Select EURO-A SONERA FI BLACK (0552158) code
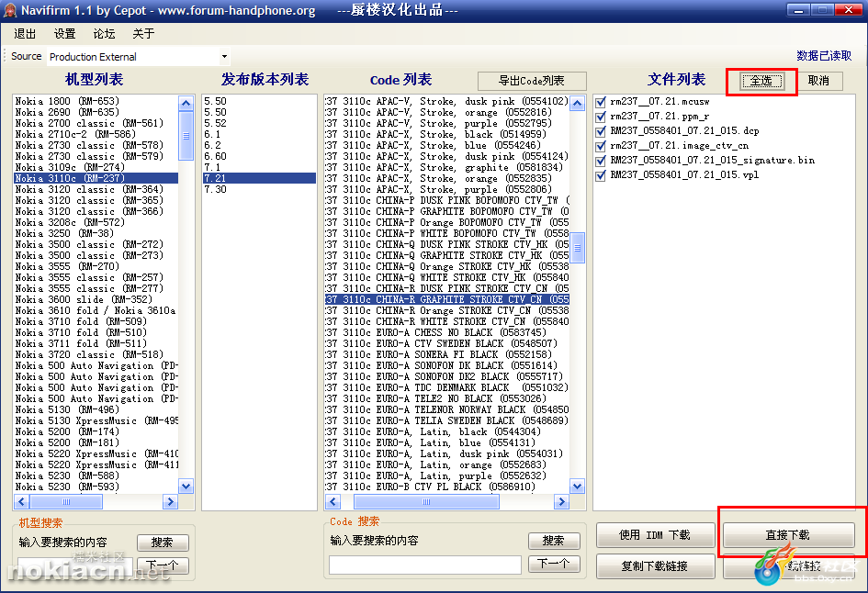Viewport: 868px width, 593px height. pyautogui.click(x=447, y=354)
